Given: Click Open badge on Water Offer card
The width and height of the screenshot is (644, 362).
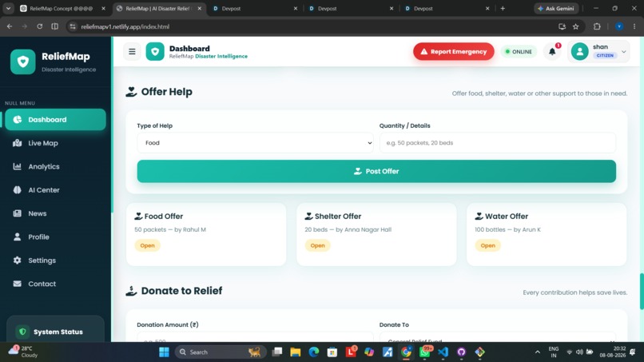Looking at the screenshot, I should (488, 245).
